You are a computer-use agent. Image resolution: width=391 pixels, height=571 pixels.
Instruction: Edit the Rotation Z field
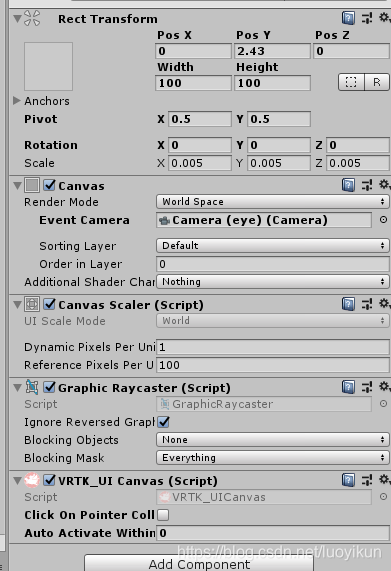click(358, 145)
